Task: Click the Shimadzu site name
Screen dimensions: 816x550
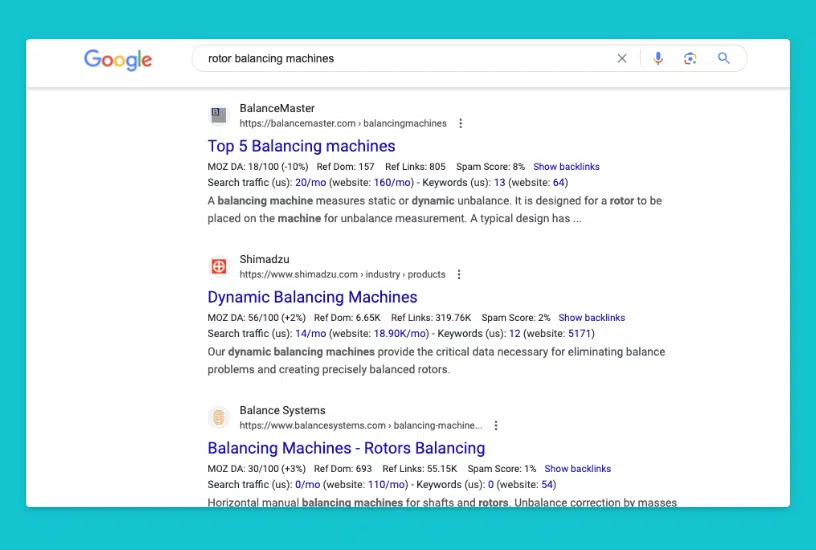Action: (x=264, y=259)
